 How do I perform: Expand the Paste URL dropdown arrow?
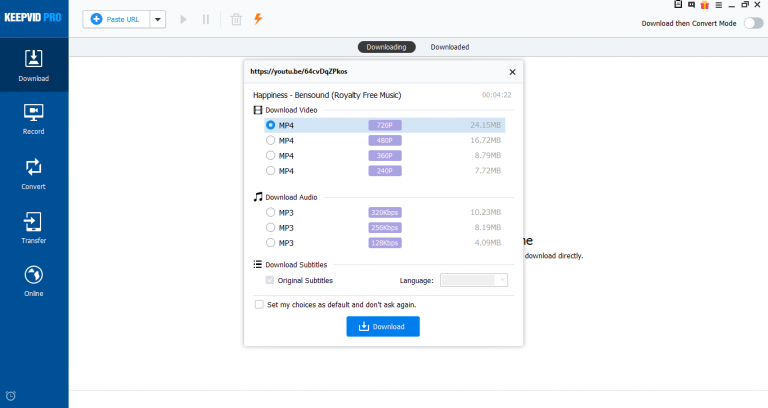[157, 19]
